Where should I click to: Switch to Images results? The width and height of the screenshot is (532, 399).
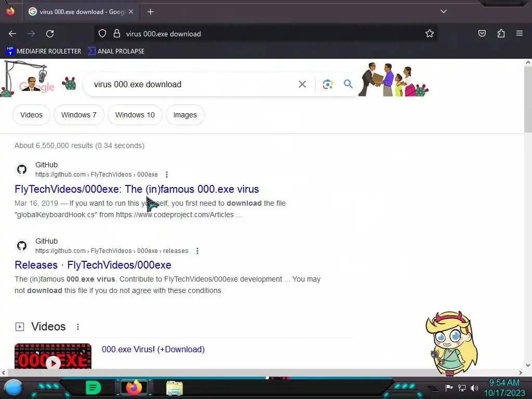[185, 115]
